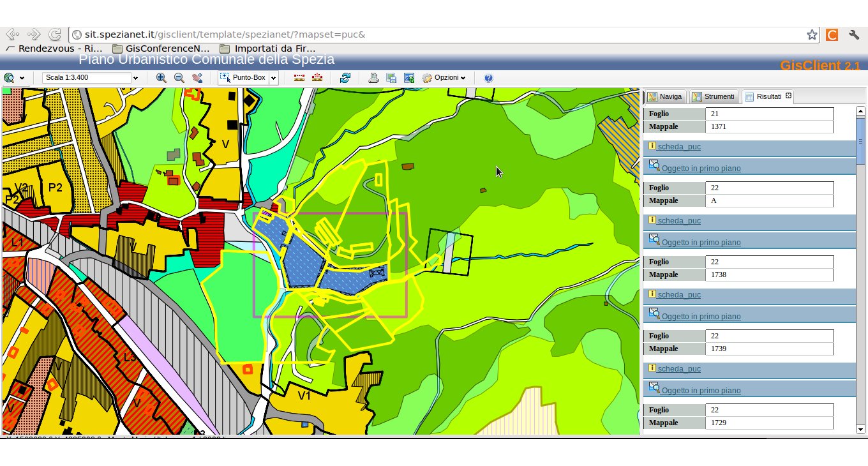868x466 pixels.
Task: Expand the Punto-Box selection mode arrow
Action: [x=273, y=78]
